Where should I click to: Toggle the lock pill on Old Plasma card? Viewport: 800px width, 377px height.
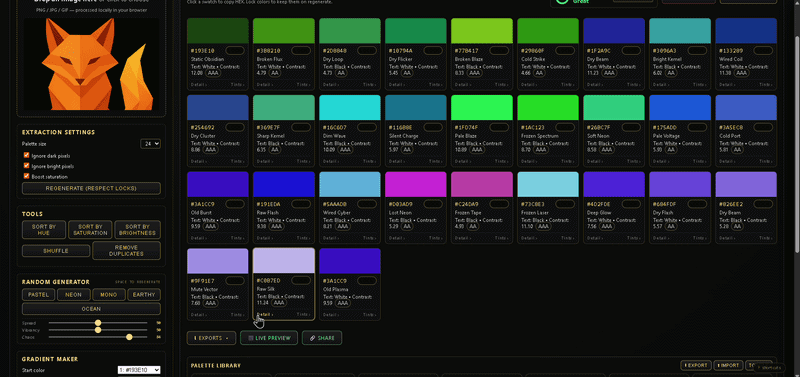pyautogui.click(x=367, y=280)
